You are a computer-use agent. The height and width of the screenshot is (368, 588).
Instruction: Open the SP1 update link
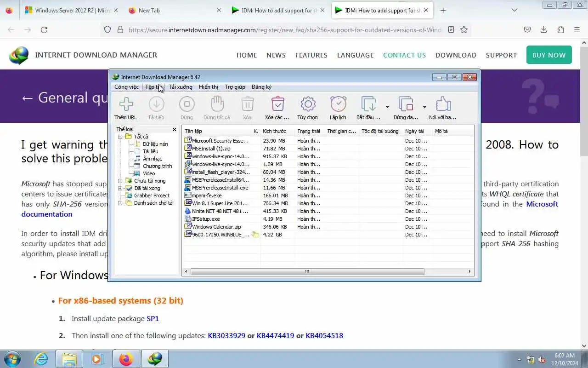pos(153,318)
